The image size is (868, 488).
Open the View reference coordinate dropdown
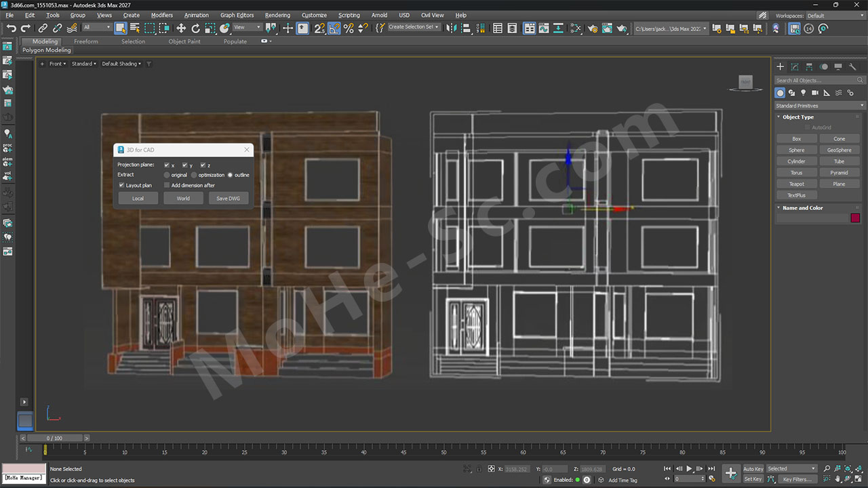click(x=247, y=28)
